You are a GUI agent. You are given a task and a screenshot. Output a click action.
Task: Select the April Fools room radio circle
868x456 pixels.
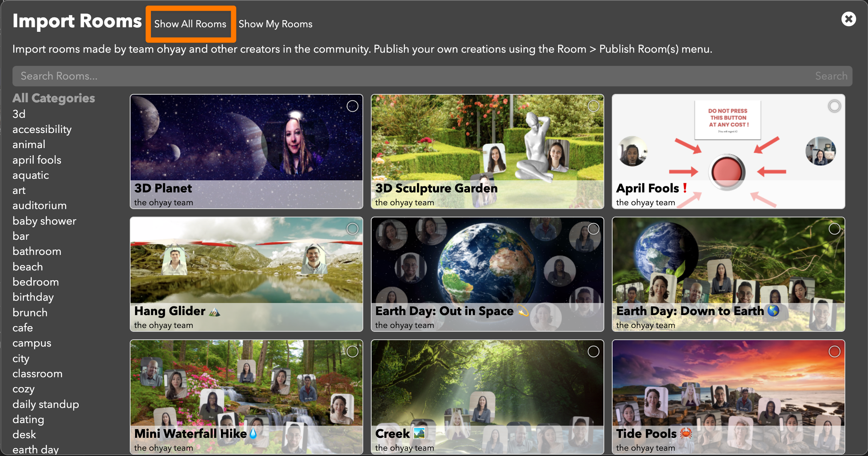tap(834, 106)
